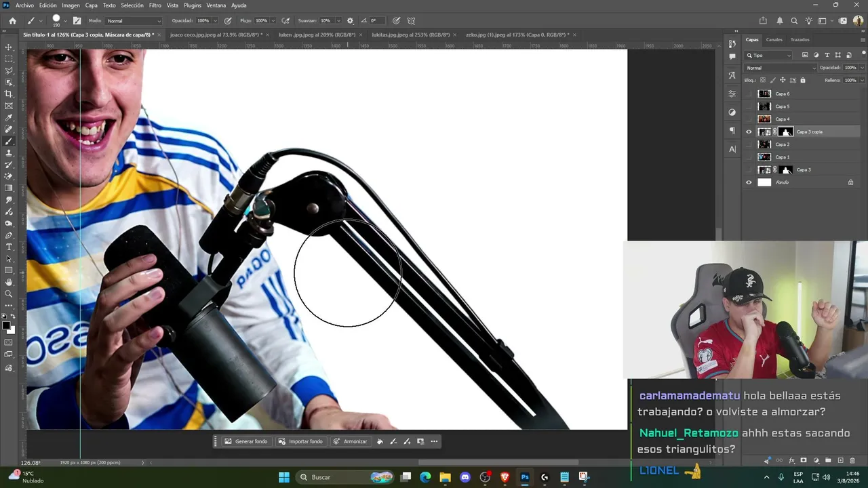Open the Filtro menu
This screenshot has height=488, width=868.
pos(155,5)
